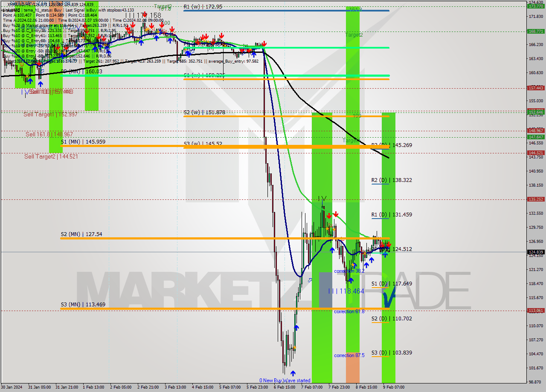Click the 'S2 (w) | 151.878' support label
Screen dimensions: 546x392
(x=204, y=112)
